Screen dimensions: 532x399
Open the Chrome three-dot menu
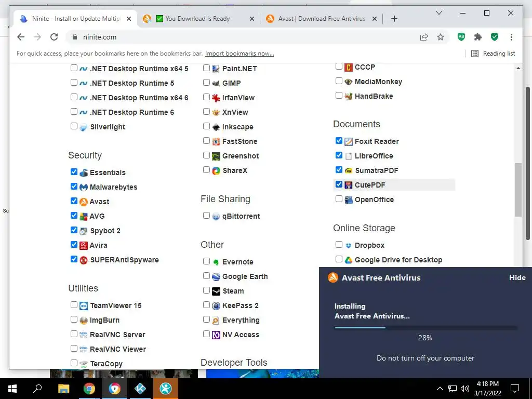pos(511,37)
